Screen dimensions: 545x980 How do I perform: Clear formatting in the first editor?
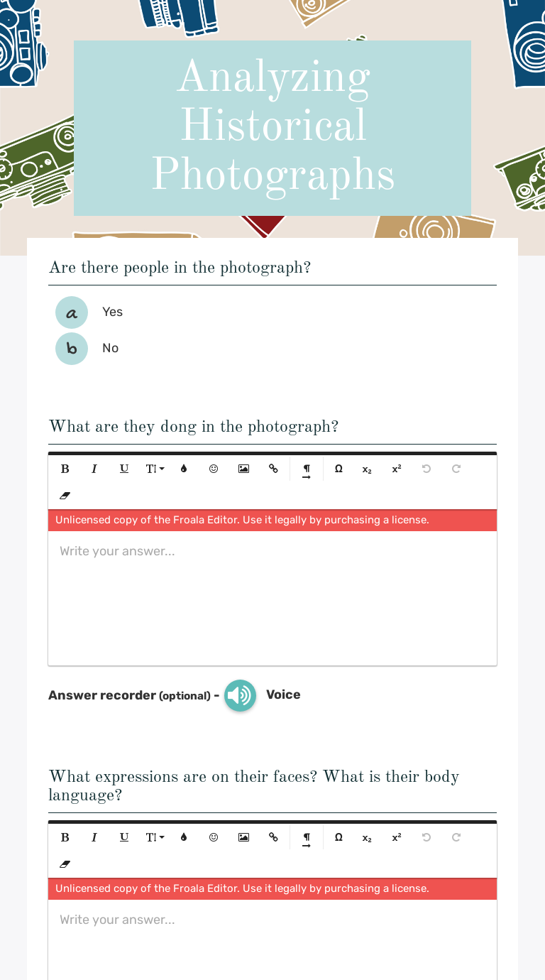[x=65, y=496]
